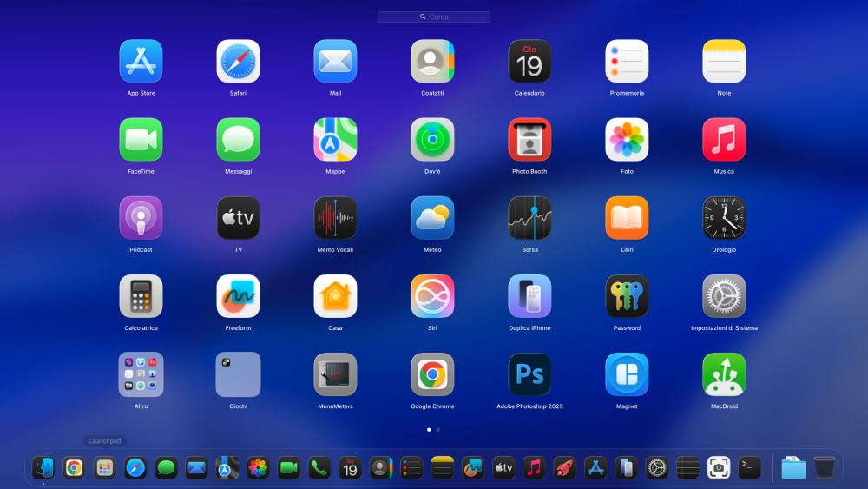This screenshot has height=489, width=868.
Task: Click the Finder icon in the Dock
Action: pyautogui.click(x=43, y=468)
